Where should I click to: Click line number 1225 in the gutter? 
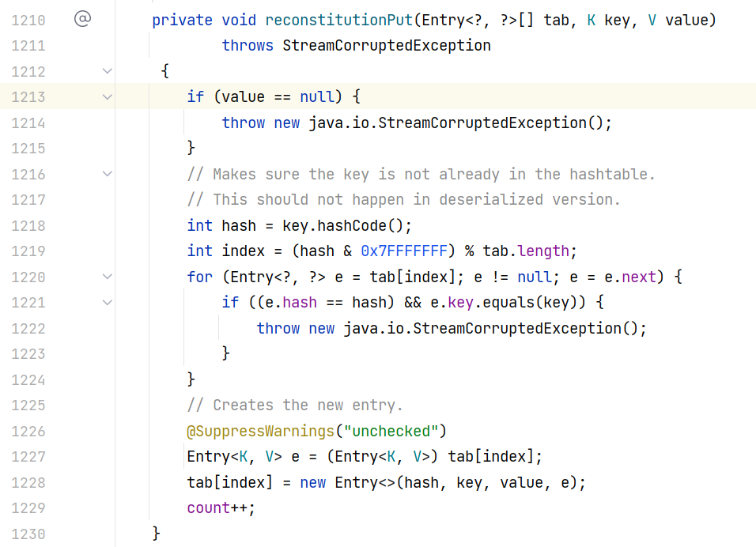click(28, 405)
